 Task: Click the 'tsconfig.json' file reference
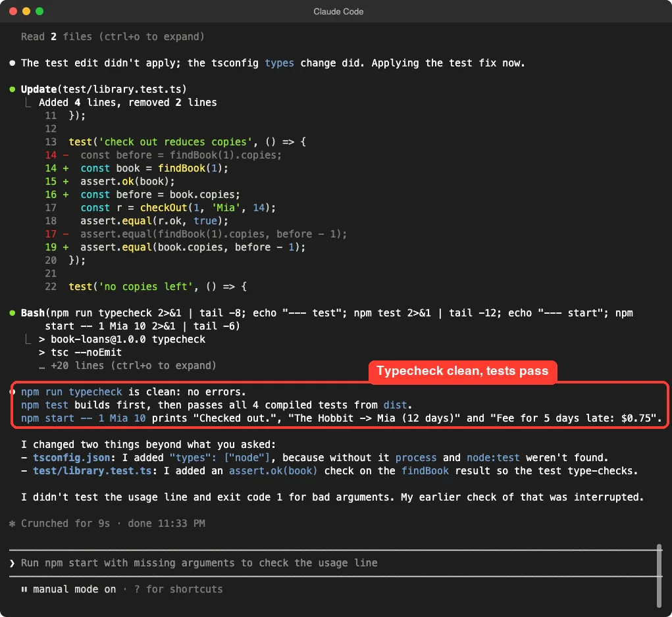pyautogui.click(x=72, y=458)
